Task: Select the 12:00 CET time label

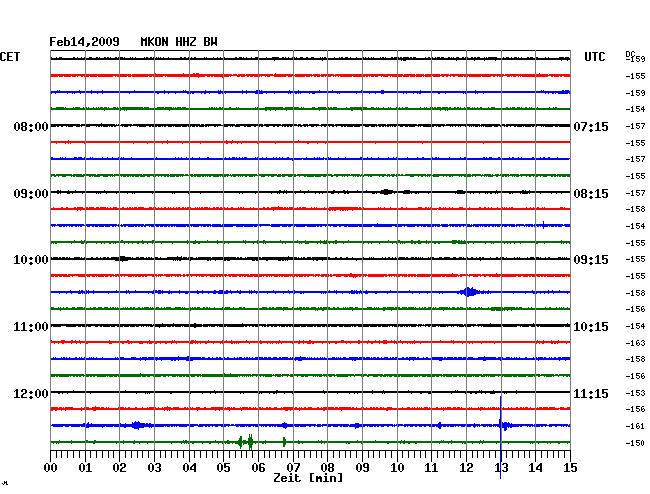Action: (31, 393)
